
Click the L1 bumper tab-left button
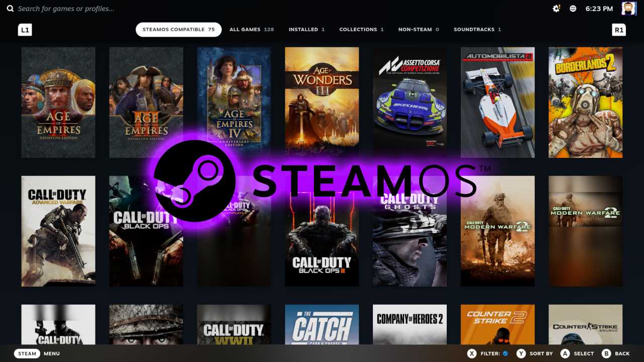tap(25, 30)
